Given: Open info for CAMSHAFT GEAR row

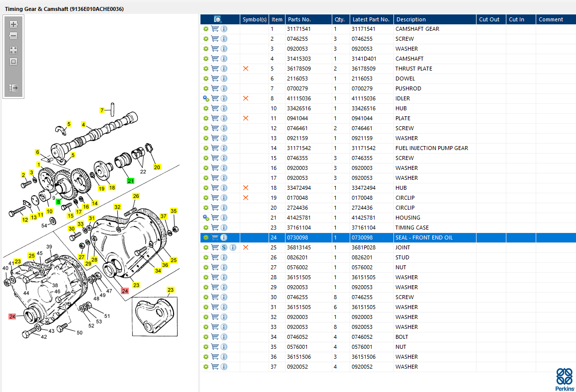Looking at the screenshot, I should 224,29.
